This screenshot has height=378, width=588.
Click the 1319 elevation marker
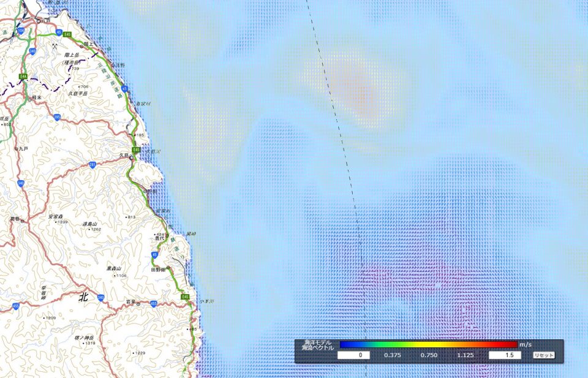point(90,343)
